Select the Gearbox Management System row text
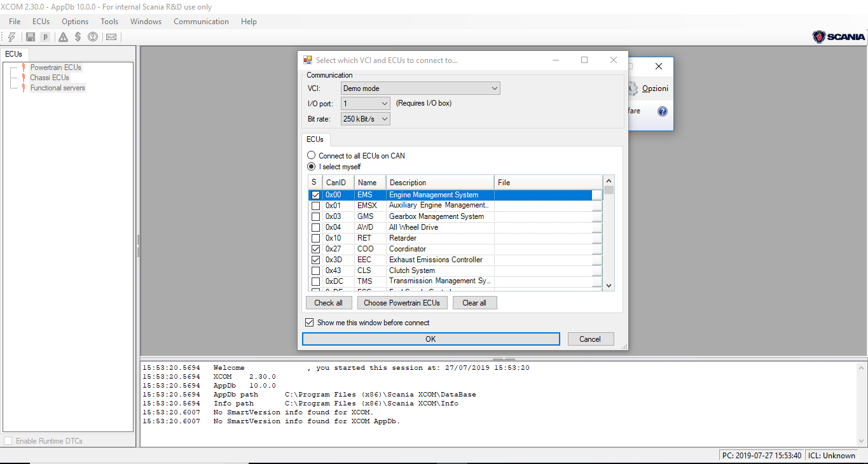This screenshot has height=464, width=868. point(436,216)
